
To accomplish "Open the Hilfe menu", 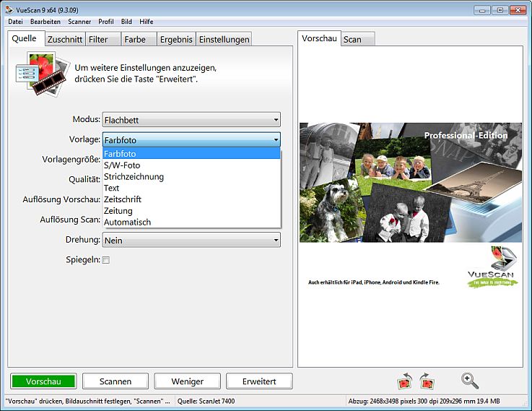I will pos(147,22).
